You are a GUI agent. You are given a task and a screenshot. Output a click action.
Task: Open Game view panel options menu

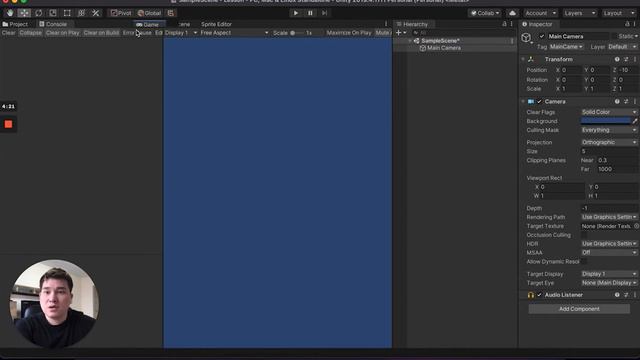386,24
